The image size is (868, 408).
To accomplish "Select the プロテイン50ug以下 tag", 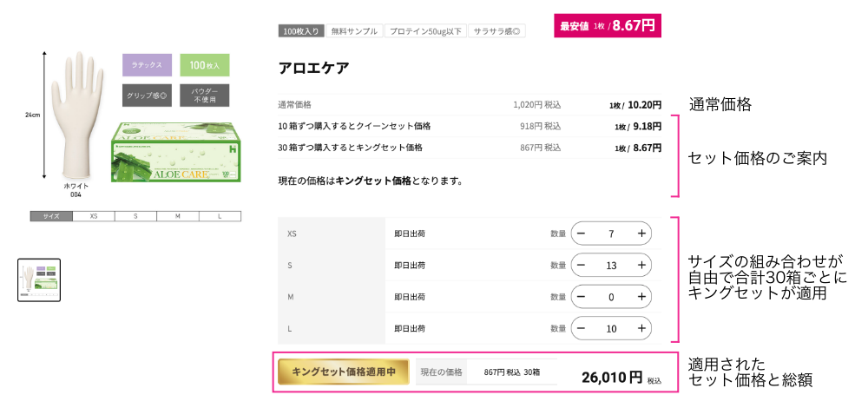I will pos(425,31).
